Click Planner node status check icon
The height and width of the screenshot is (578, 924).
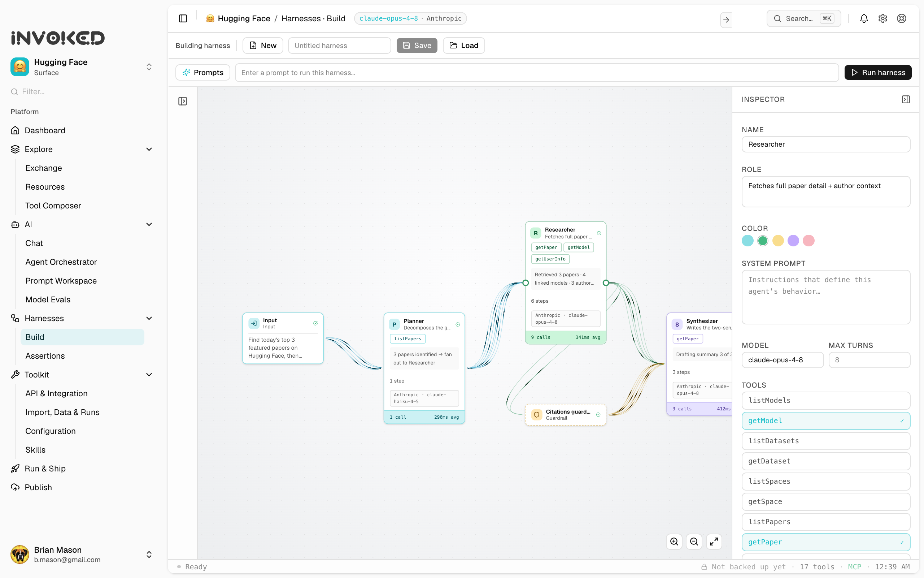[457, 324]
